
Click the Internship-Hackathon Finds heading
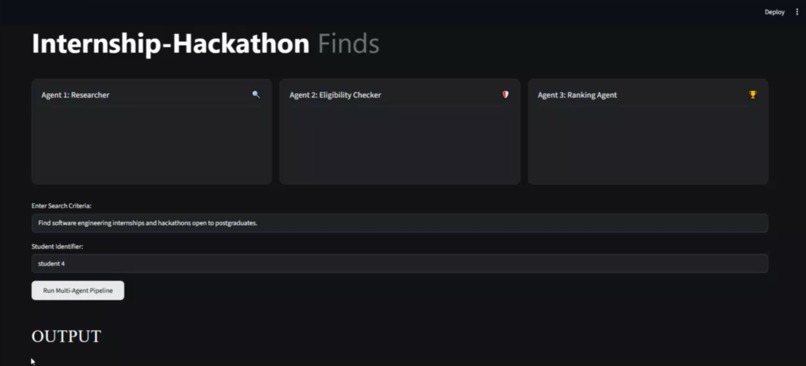click(206, 44)
